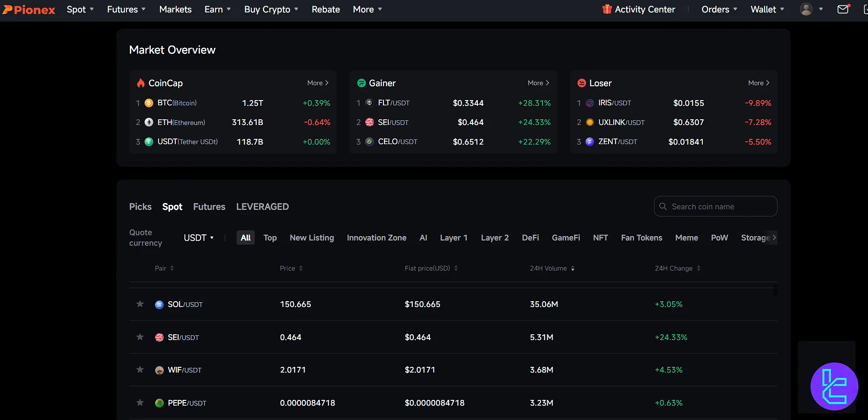Sort table by Price column
This screenshot has width=868, height=420.
[x=291, y=268]
